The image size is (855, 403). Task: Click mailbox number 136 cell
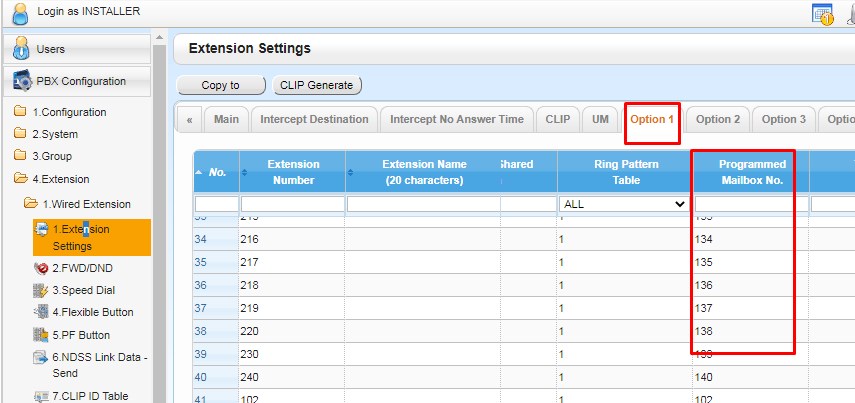point(751,285)
